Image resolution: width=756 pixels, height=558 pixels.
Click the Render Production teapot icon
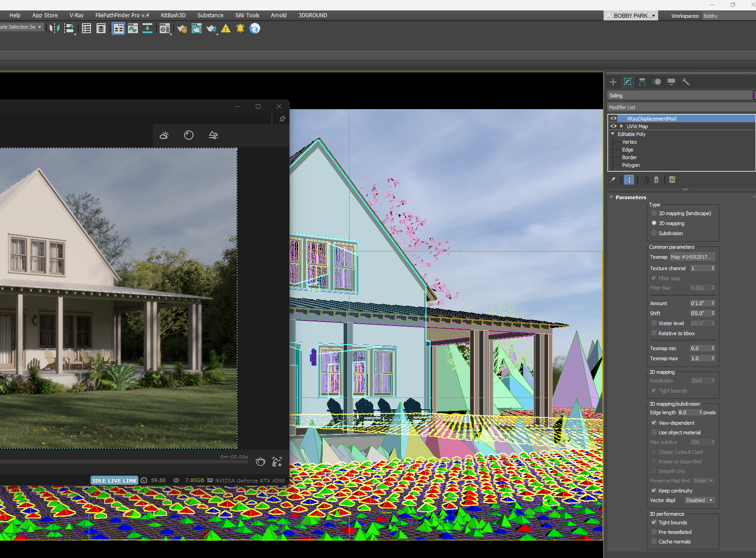click(211, 29)
